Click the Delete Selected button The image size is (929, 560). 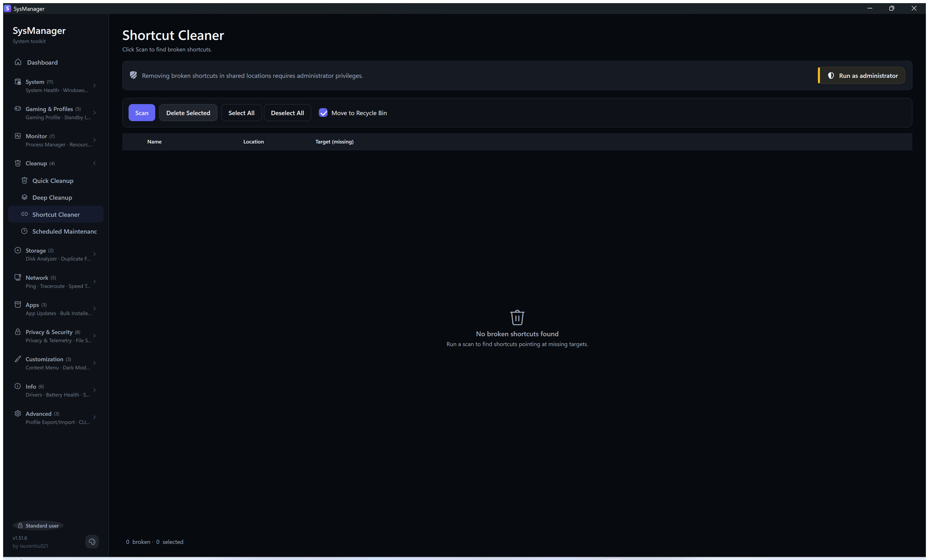click(188, 113)
